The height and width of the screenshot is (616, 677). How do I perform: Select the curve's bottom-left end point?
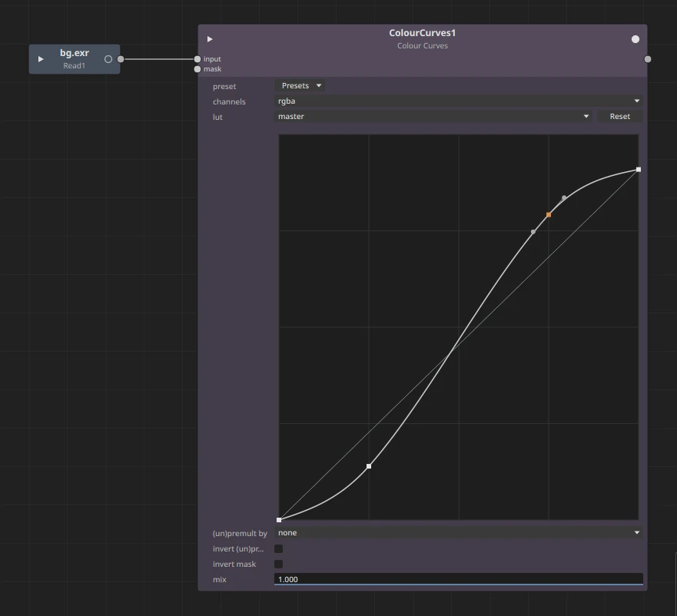coord(279,520)
